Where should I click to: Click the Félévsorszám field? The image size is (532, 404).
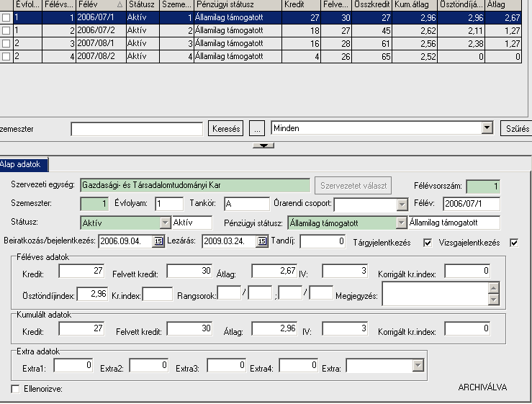tap(483, 186)
